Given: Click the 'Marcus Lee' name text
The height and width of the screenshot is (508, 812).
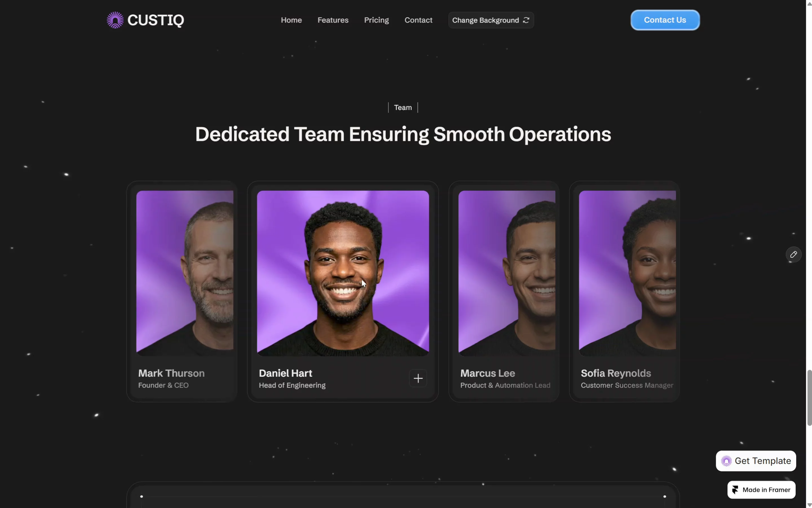Looking at the screenshot, I should (487, 373).
